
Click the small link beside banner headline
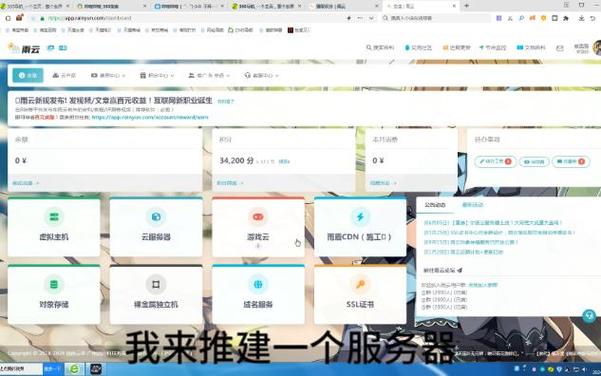point(225,102)
